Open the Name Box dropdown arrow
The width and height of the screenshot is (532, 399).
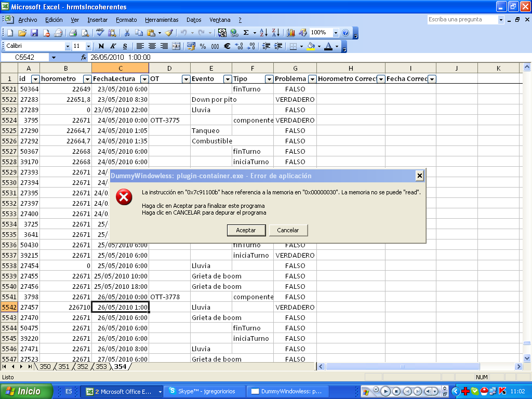54,58
